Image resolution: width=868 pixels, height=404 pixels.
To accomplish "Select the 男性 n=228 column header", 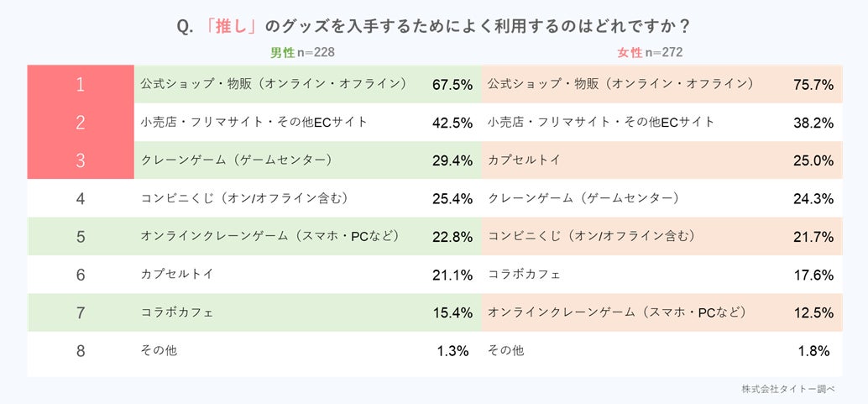I will [x=302, y=52].
